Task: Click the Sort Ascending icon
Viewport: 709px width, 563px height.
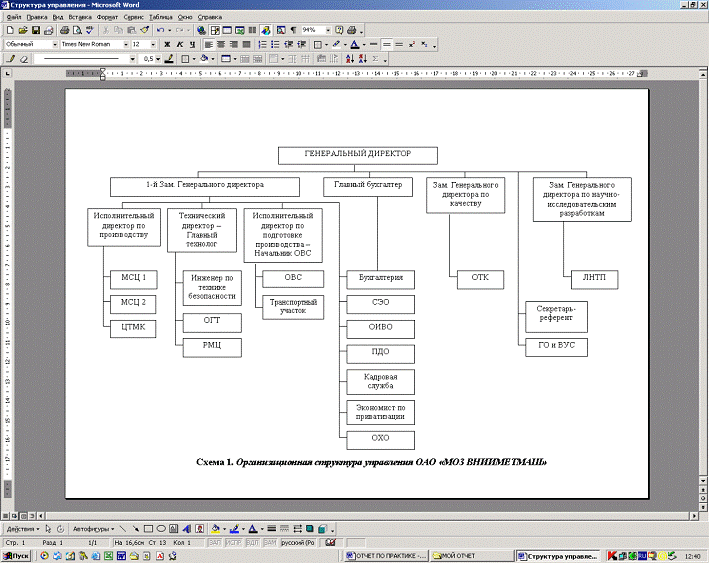Action: (349, 59)
